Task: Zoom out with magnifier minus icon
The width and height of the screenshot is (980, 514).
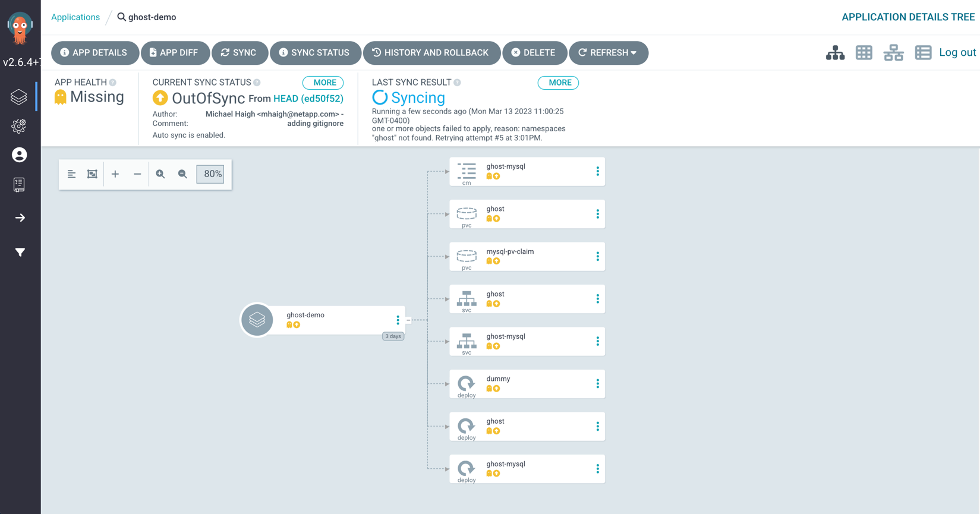Action: click(182, 174)
